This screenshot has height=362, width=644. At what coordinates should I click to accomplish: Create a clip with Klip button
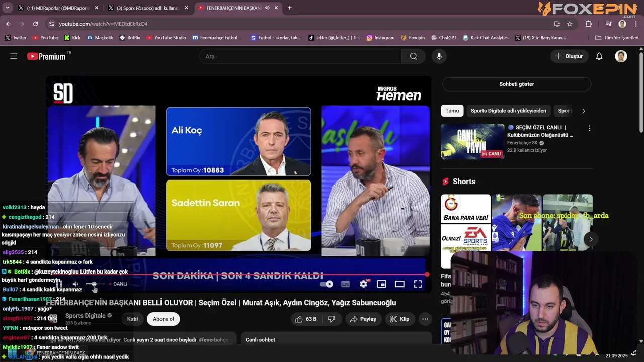(x=399, y=319)
